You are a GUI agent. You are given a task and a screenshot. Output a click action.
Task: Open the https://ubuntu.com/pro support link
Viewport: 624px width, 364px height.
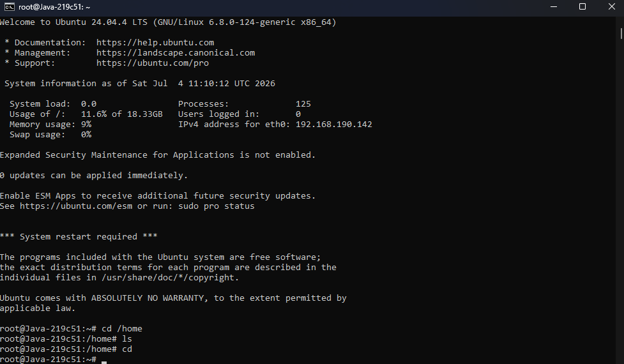tap(153, 63)
